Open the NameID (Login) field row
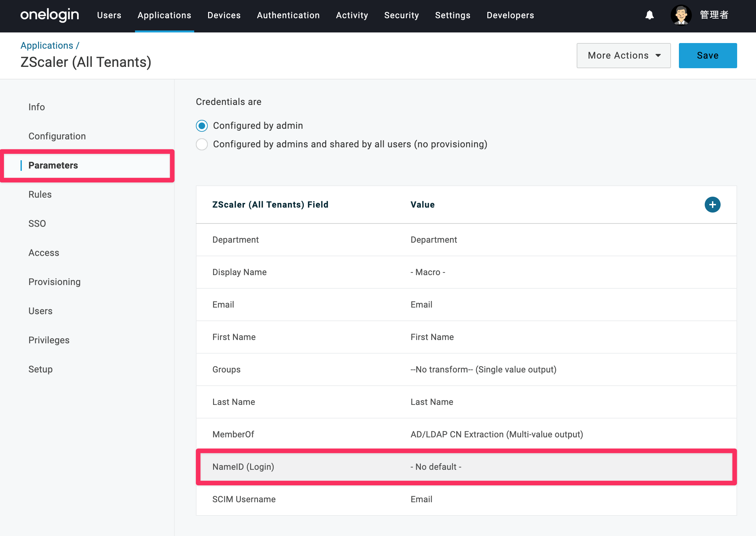This screenshot has height=536, width=756. [467, 467]
